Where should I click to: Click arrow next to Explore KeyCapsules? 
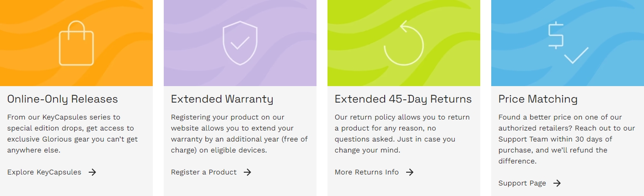(x=92, y=172)
